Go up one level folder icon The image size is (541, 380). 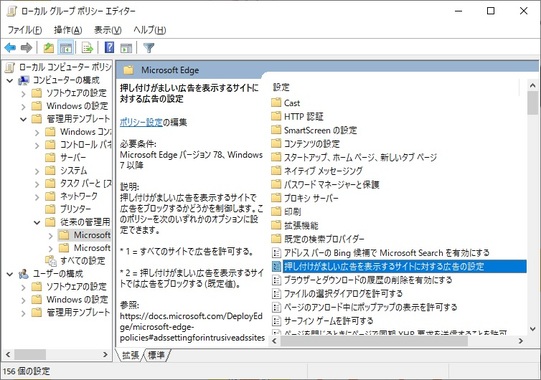click(x=48, y=48)
